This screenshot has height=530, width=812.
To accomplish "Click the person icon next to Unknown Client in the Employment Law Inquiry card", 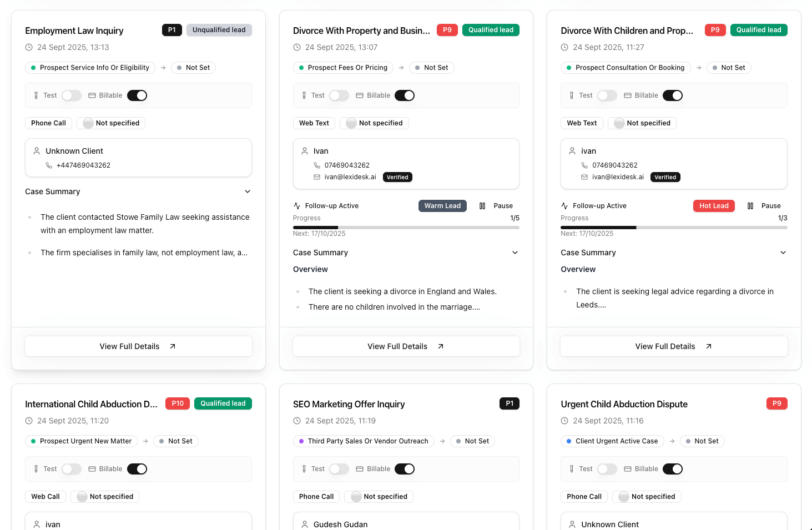I will coord(37,151).
